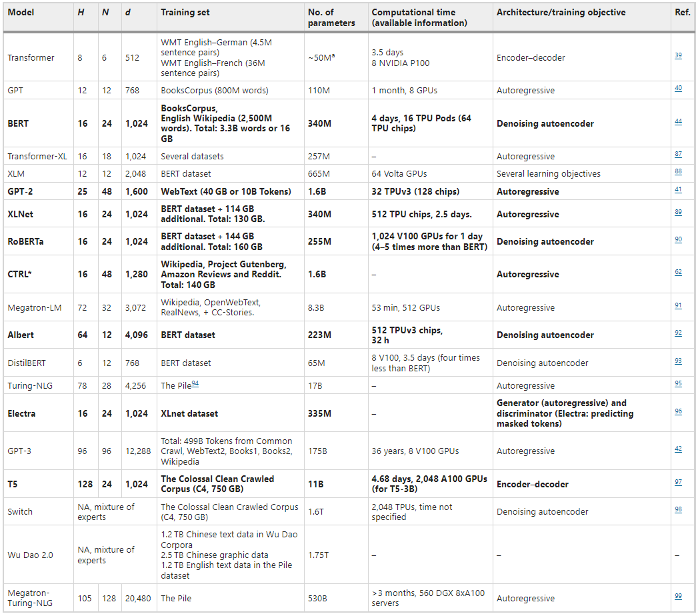The image size is (700, 616).
Task: Select the Electra model name
Action: (21, 413)
